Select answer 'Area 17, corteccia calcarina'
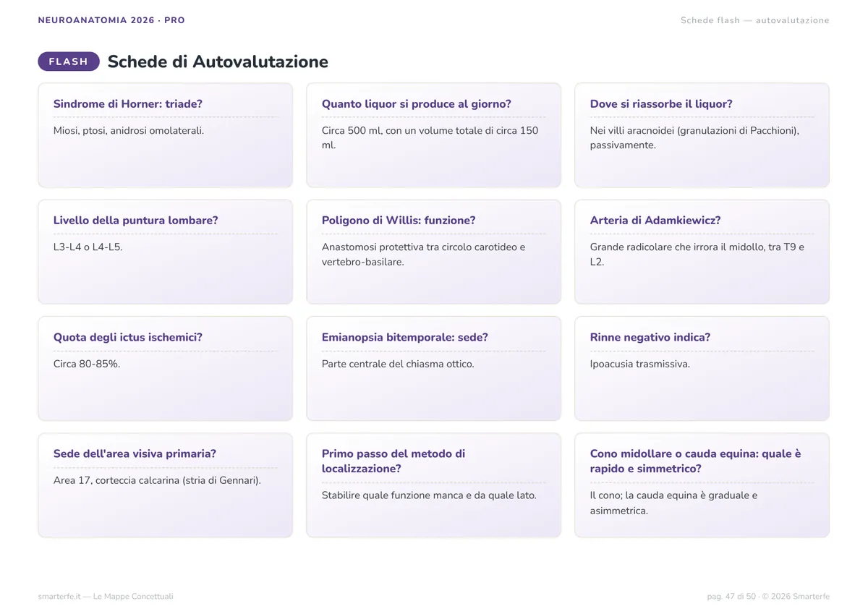Image resolution: width=868 pixels, height=614 pixels. pyautogui.click(x=157, y=481)
